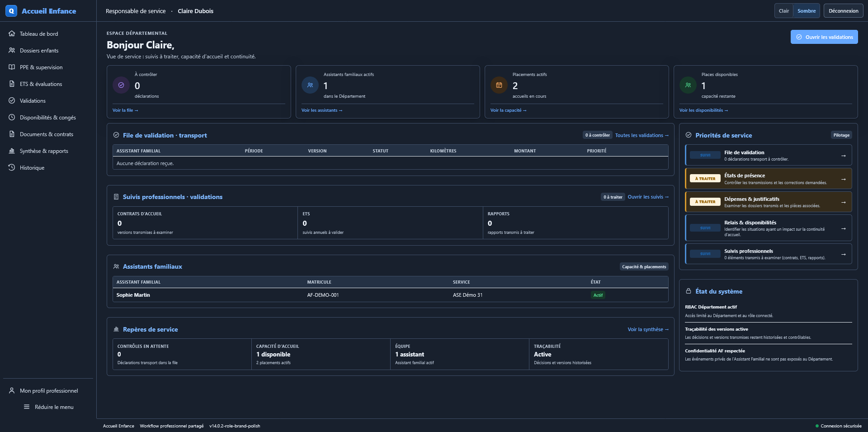Click the Rapports counter tile
868x432 pixels.
pyautogui.click(x=576, y=223)
